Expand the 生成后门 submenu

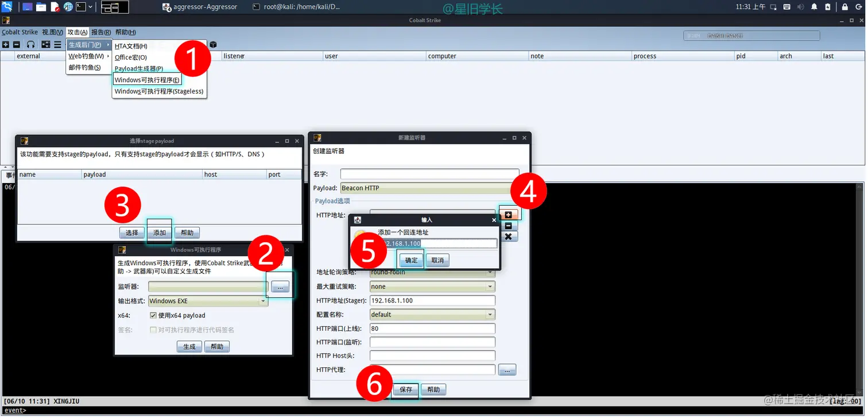[x=89, y=45]
